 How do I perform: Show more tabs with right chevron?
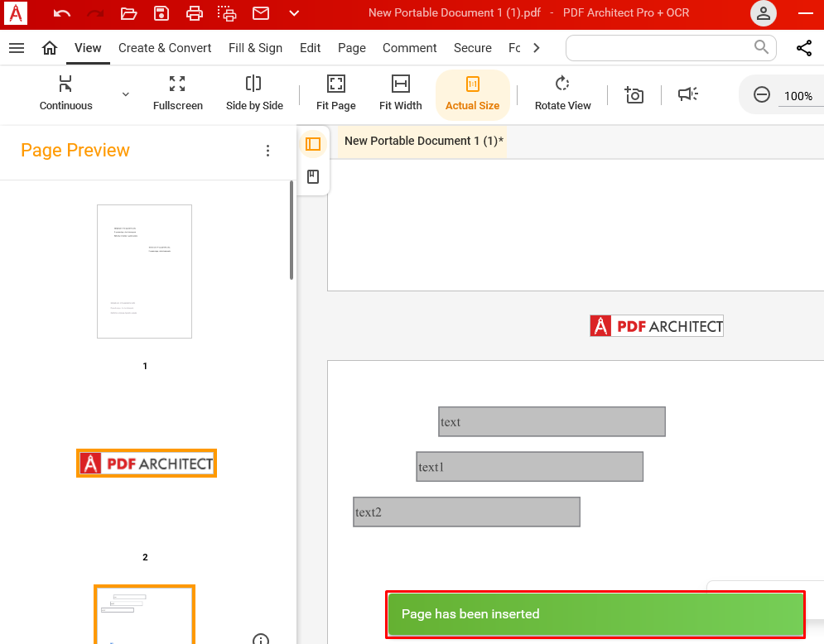tap(537, 48)
